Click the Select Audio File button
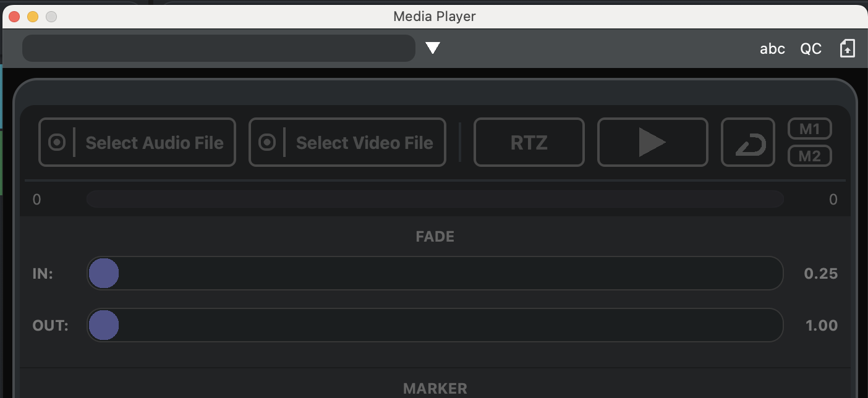868x398 pixels. pos(154,143)
